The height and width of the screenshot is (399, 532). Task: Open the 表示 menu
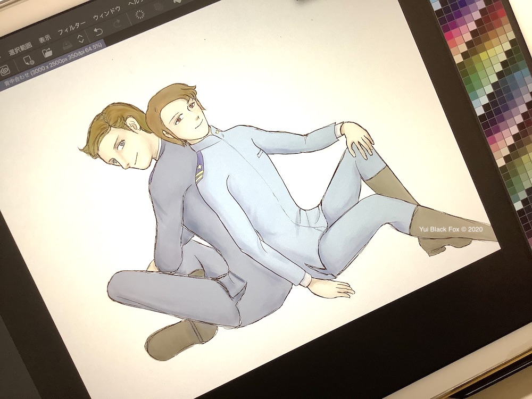45,39
